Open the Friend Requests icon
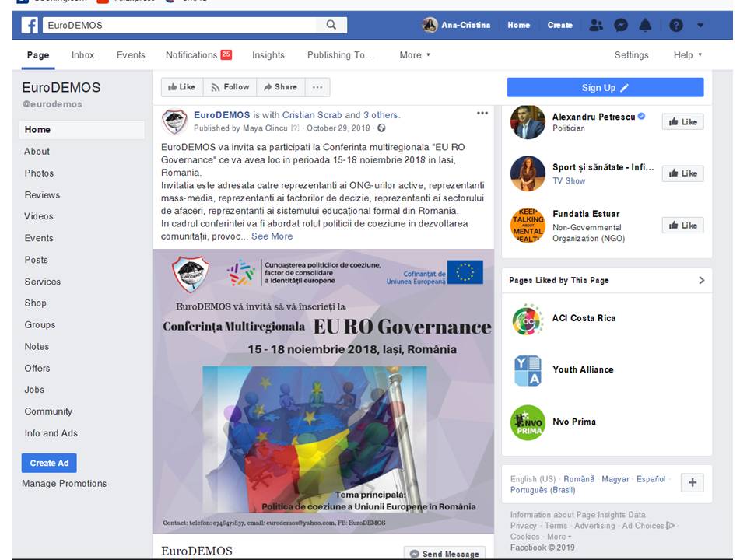 click(595, 25)
